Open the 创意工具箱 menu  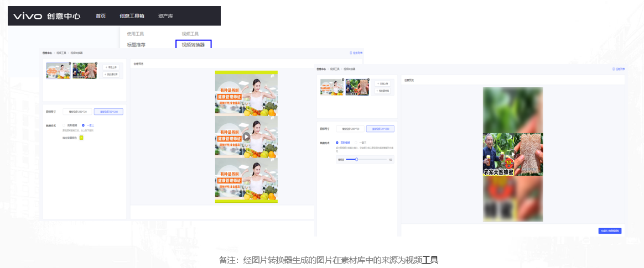[131, 16]
